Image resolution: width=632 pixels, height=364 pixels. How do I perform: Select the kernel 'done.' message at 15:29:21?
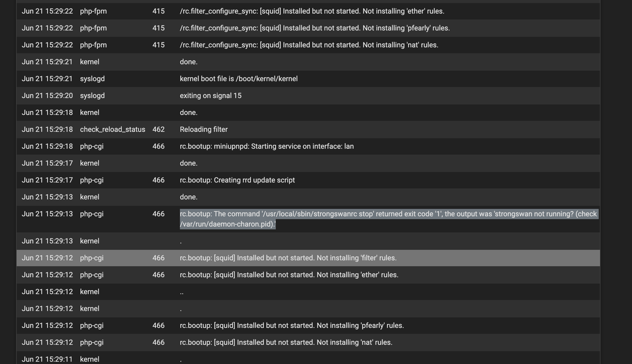click(189, 62)
